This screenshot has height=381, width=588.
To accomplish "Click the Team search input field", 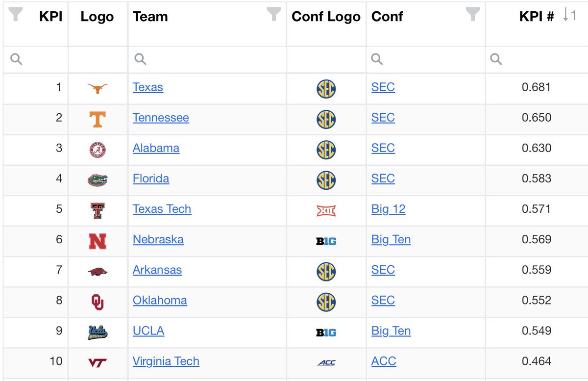I will [x=207, y=60].
